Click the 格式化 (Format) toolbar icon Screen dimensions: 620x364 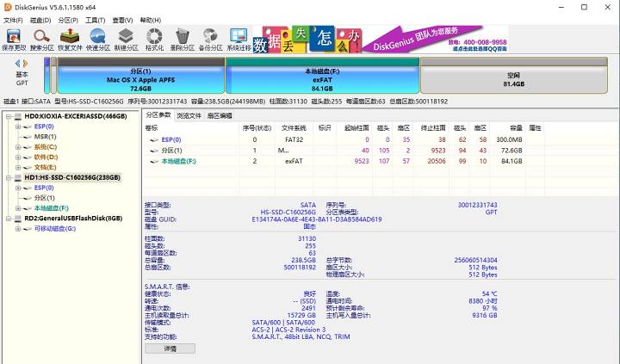coord(155,39)
